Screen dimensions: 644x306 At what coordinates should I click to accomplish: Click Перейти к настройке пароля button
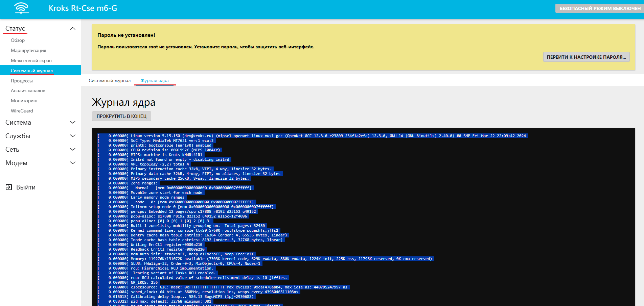coord(586,57)
